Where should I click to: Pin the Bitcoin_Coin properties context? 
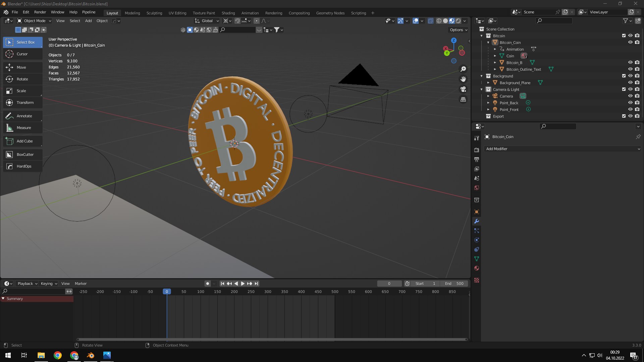coord(638,137)
